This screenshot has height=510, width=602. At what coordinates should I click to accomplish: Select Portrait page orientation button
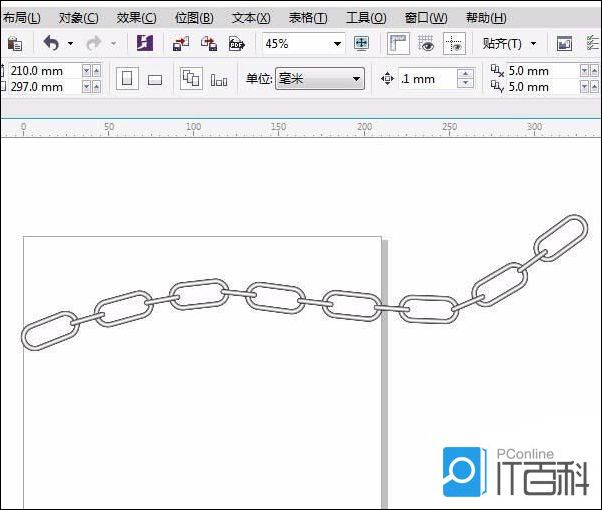[x=127, y=79]
